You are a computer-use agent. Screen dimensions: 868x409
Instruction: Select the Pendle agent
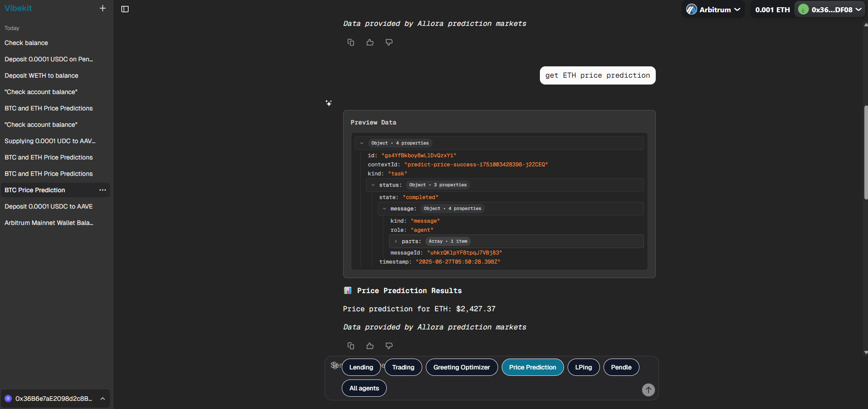click(x=621, y=367)
